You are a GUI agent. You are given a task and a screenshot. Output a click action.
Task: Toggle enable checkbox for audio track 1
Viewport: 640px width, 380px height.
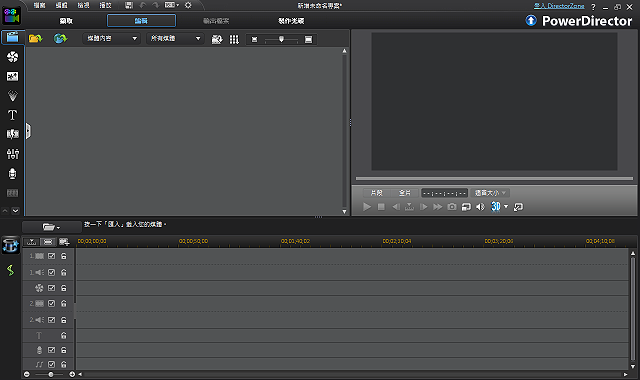(x=51, y=272)
